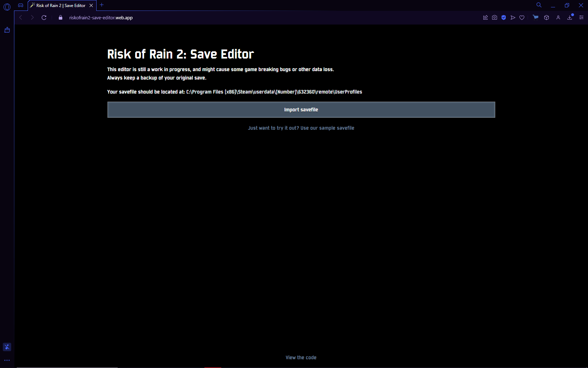Search tabs with magnifier icon
This screenshot has height=368, width=588.
click(x=539, y=5)
